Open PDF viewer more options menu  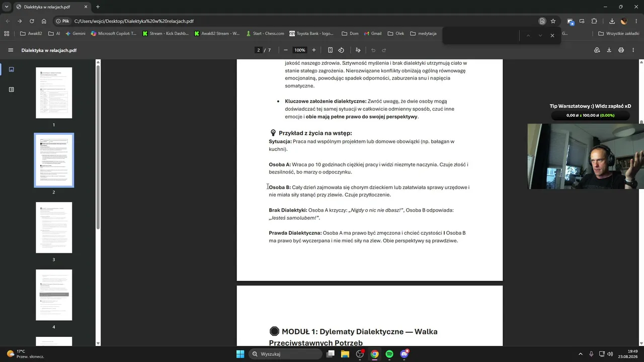(633, 50)
